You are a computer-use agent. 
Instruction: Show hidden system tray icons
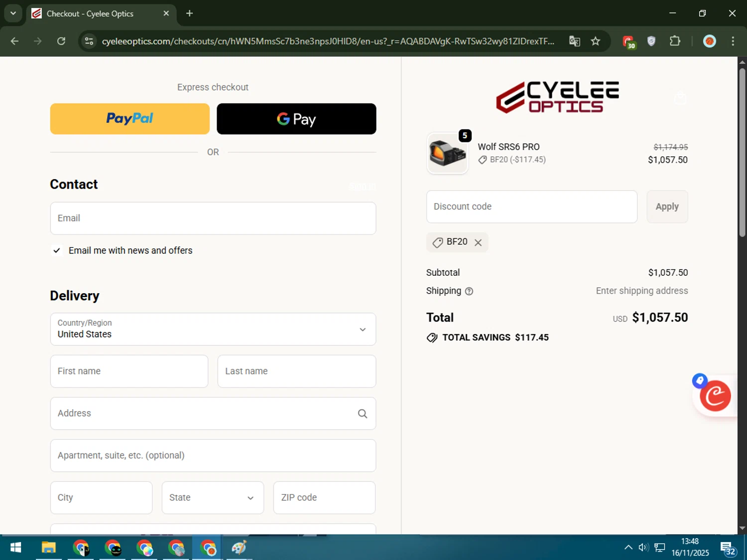pos(628,548)
